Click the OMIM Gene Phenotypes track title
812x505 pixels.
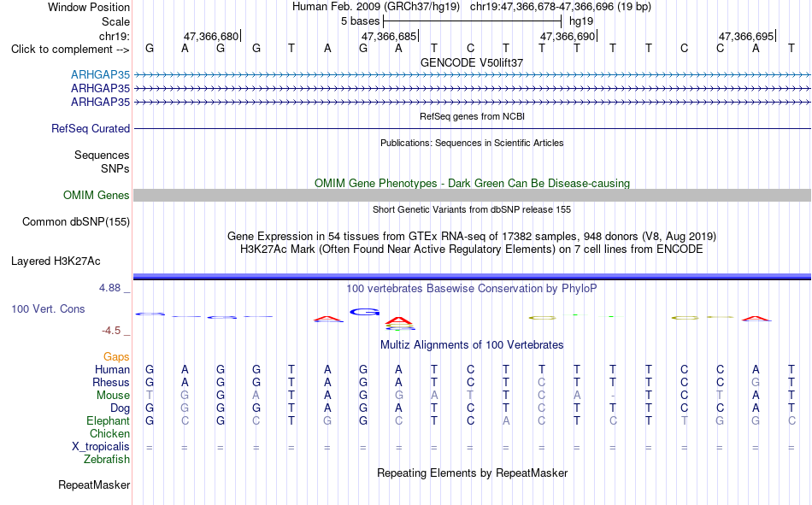[x=472, y=184]
